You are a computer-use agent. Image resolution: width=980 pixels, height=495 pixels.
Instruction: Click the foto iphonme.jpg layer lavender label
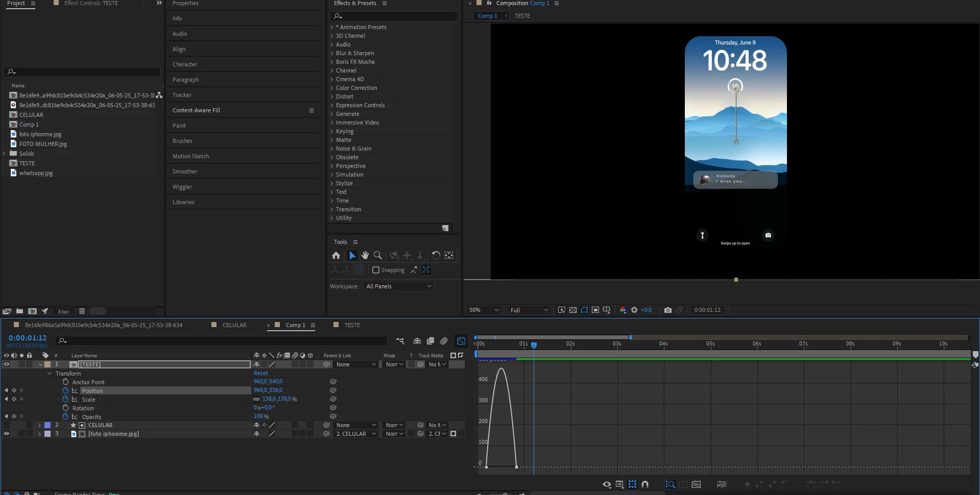pos(47,434)
